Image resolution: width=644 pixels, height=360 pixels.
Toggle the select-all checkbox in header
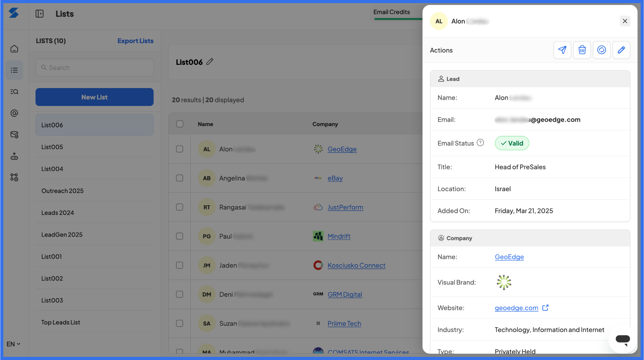click(180, 124)
